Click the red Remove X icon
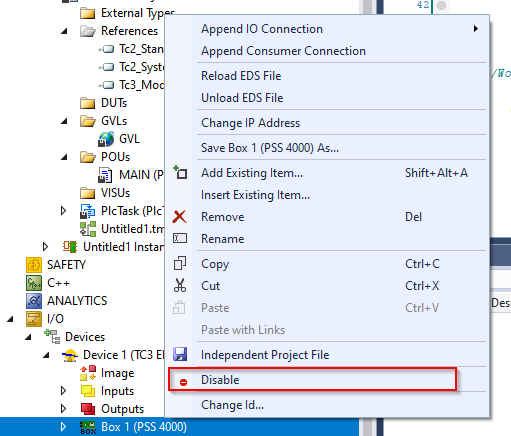The width and height of the screenshot is (511, 436). pyautogui.click(x=180, y=217)
